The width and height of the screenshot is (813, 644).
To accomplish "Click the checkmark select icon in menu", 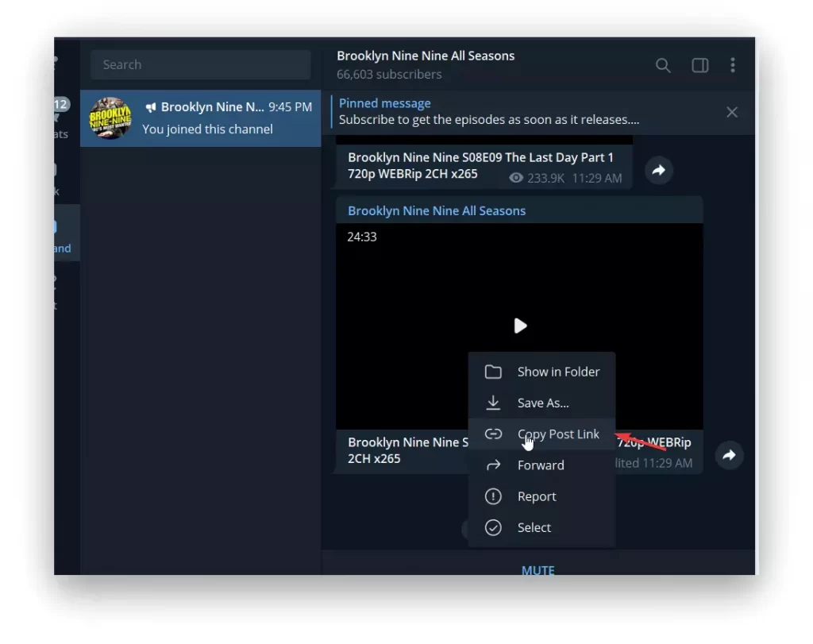I will coord(493,527).
